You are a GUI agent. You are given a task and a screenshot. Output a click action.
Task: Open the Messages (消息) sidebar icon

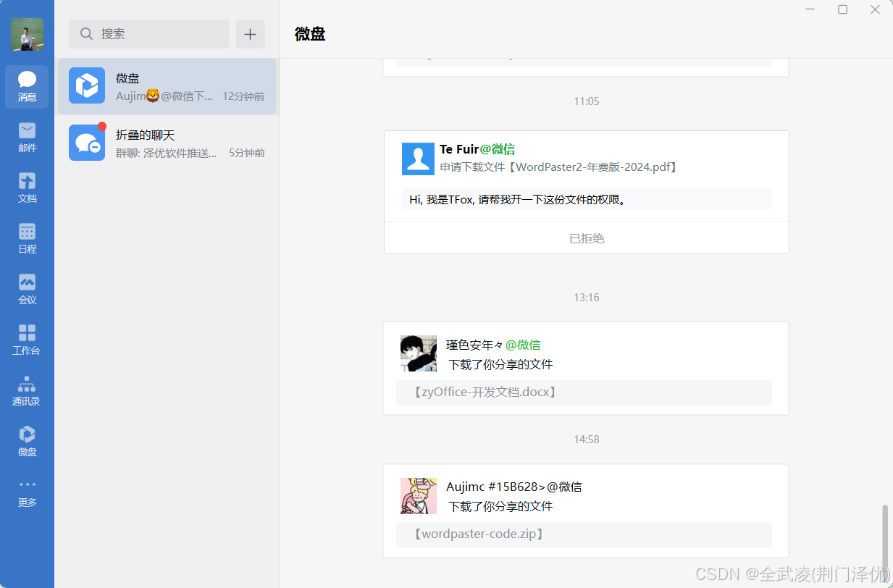click(27, 86)
